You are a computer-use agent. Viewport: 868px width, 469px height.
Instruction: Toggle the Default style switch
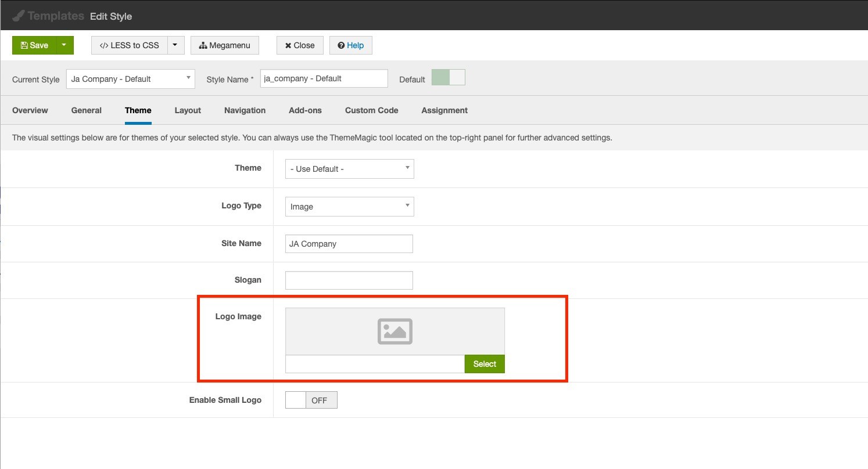448,78
